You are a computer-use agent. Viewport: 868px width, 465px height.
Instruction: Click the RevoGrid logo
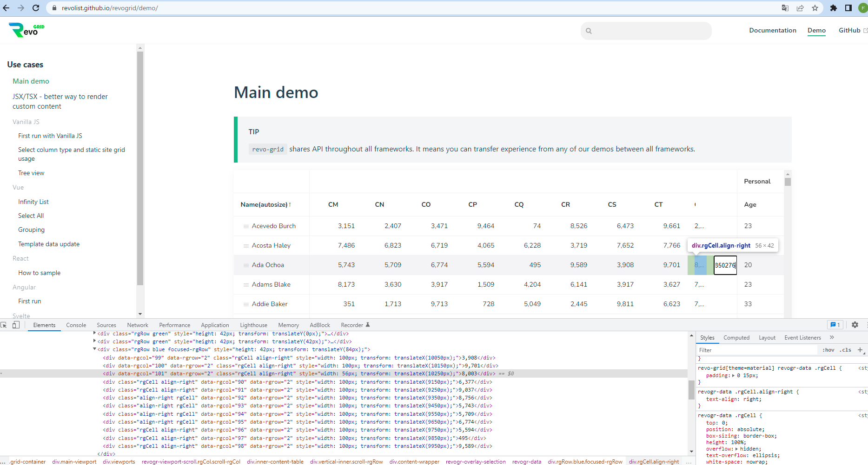pyautogui.click(x=27, y=30)
